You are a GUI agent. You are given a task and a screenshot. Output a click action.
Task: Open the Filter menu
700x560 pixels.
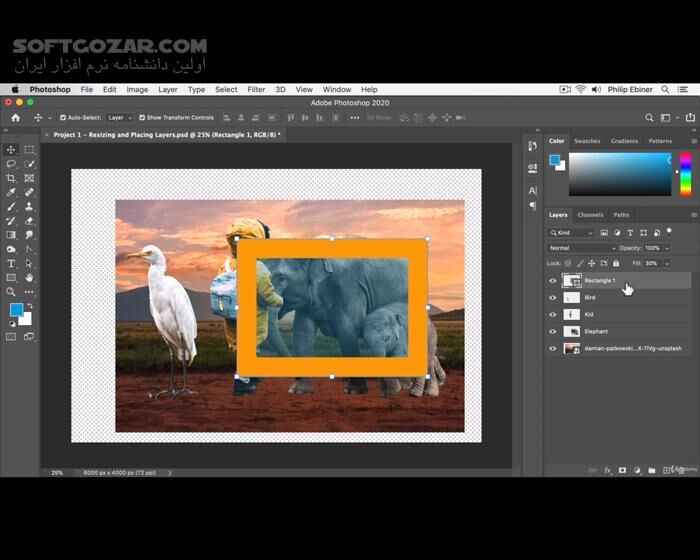tap(256, 89)
